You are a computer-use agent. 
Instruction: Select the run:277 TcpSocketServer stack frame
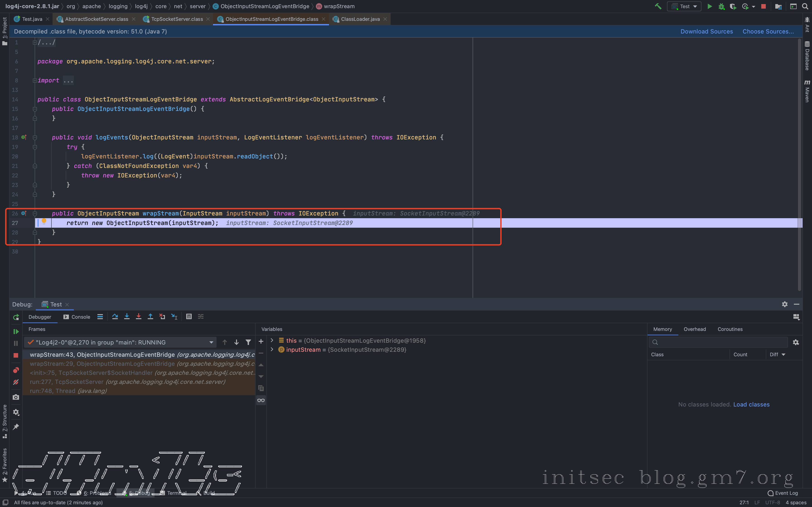(128, 382)
